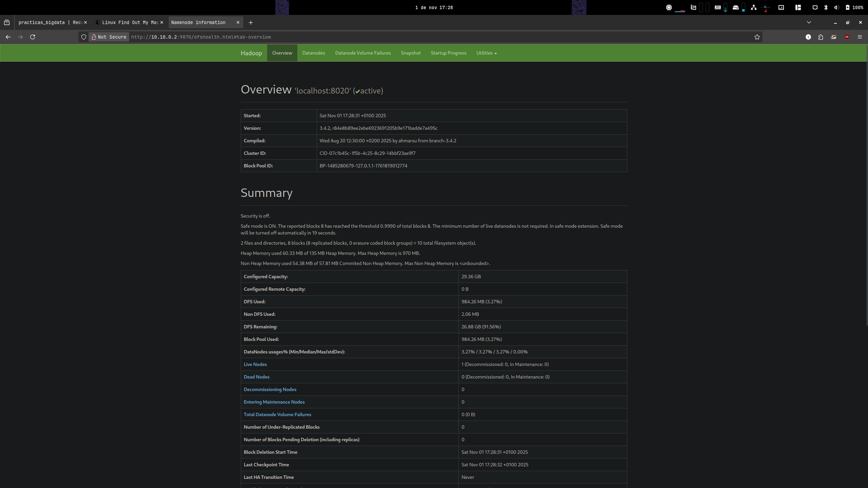Bookmark this page with the star icon
This screenshot has height=488, width=868.
point(757,37)
